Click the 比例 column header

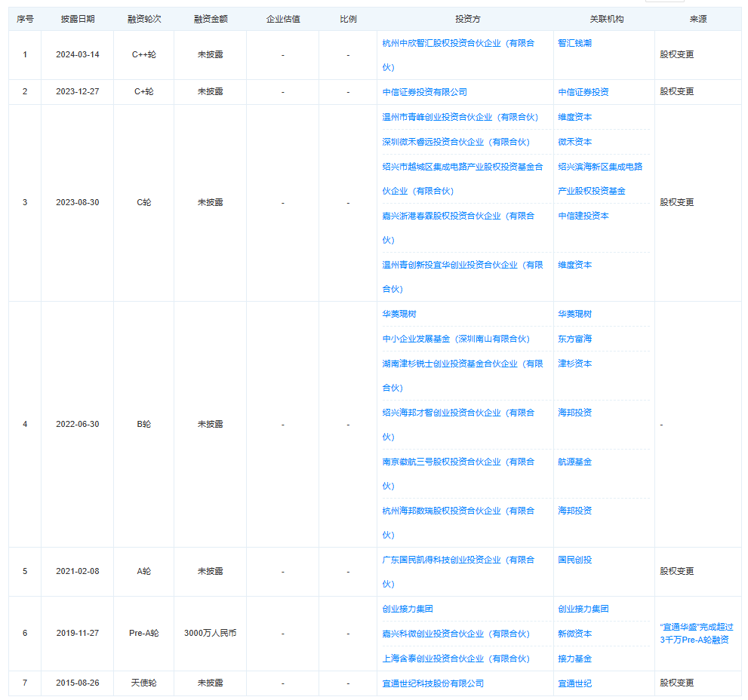[348, 19]
